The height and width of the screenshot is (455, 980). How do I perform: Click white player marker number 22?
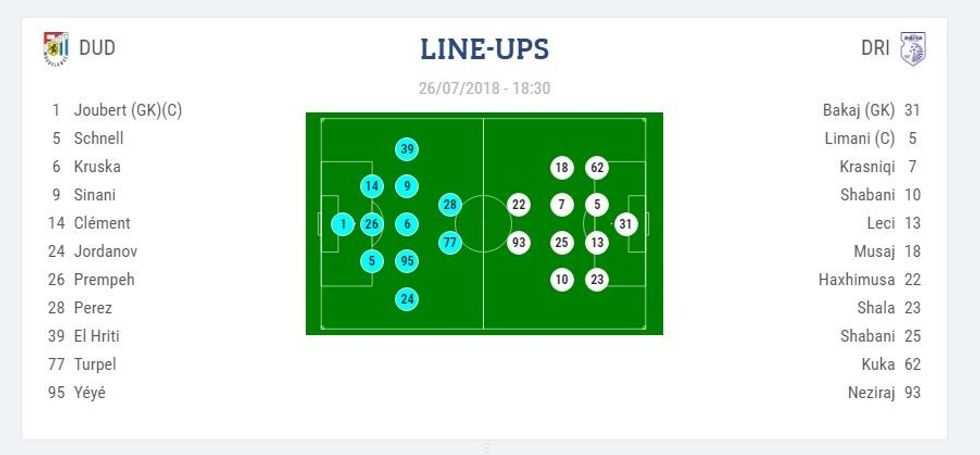[518, 205]
